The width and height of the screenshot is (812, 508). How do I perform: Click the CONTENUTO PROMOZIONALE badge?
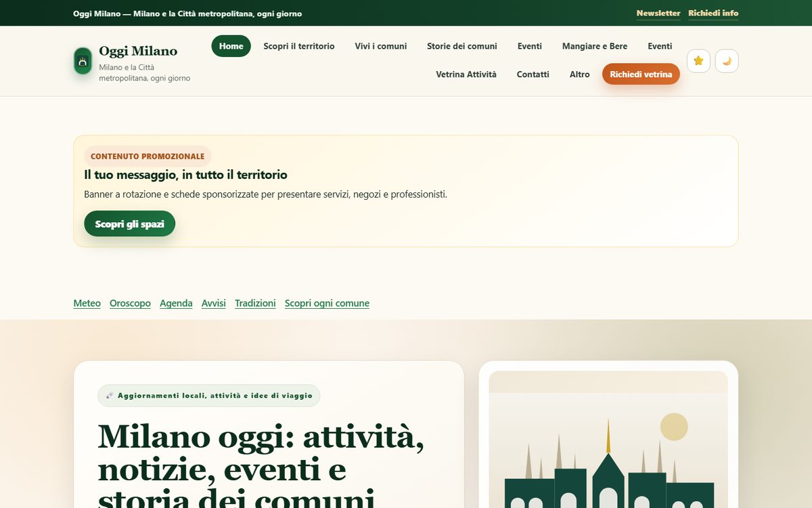coord(148,156)
